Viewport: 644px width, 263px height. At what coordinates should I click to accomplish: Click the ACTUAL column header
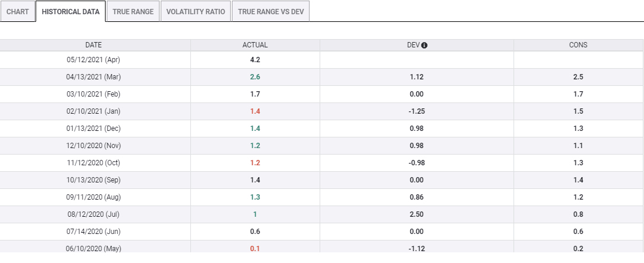(x=255, y=45)
